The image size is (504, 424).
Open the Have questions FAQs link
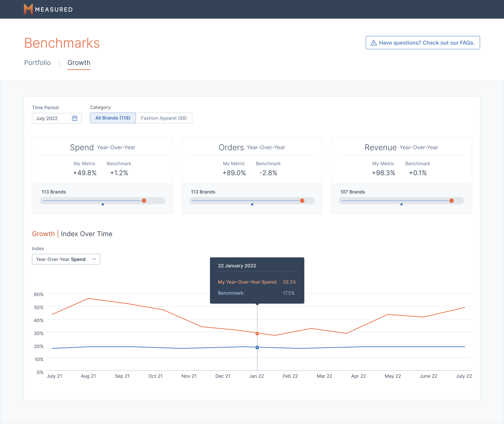coord(426,43)
